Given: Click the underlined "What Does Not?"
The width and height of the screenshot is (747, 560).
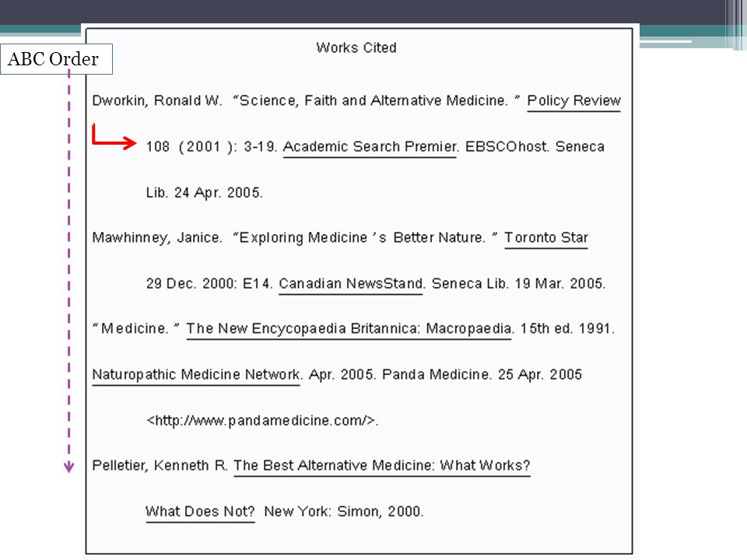Looking at the screenshot, I should (200, 512).
